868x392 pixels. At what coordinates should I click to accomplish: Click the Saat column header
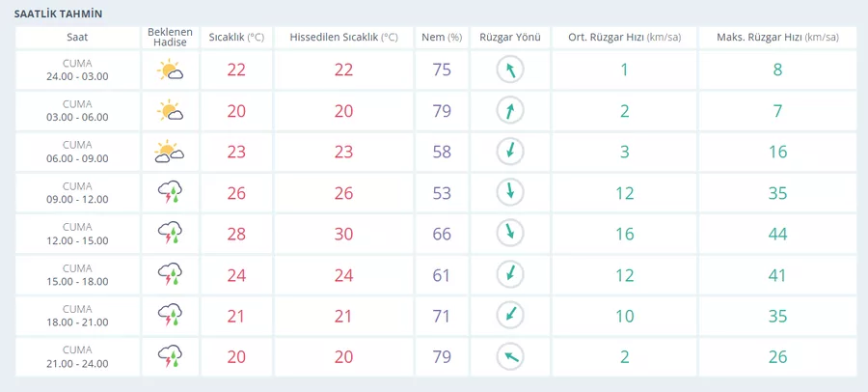pos(77,38)
